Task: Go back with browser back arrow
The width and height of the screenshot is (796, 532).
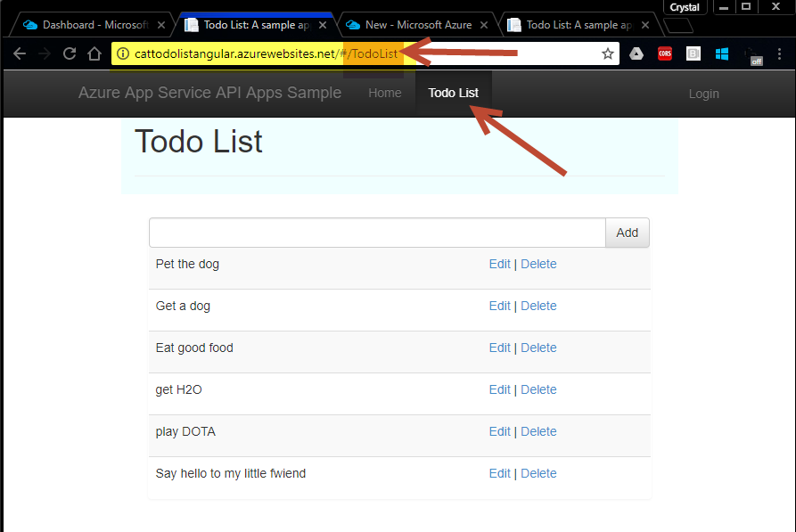Action: 20,53
